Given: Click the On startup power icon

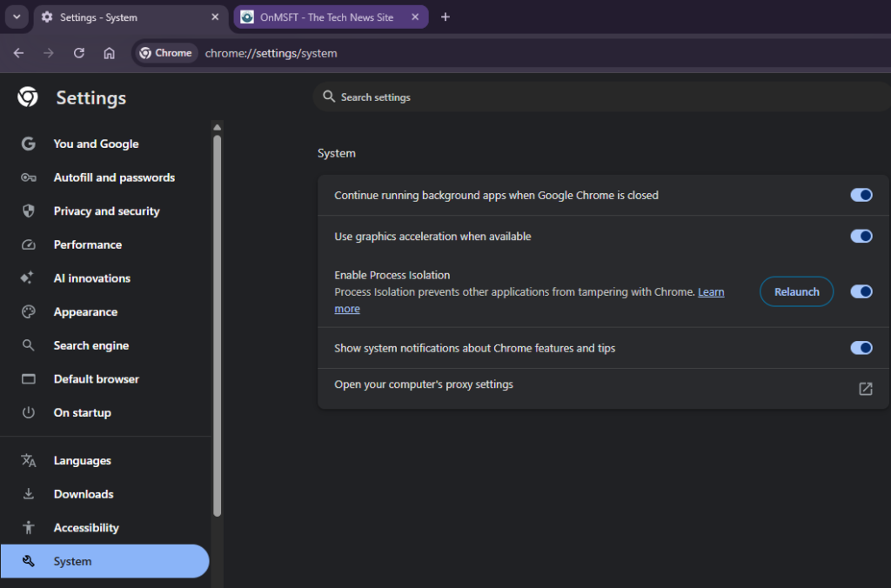Looking at the screenshot, I should coord(28,413).
